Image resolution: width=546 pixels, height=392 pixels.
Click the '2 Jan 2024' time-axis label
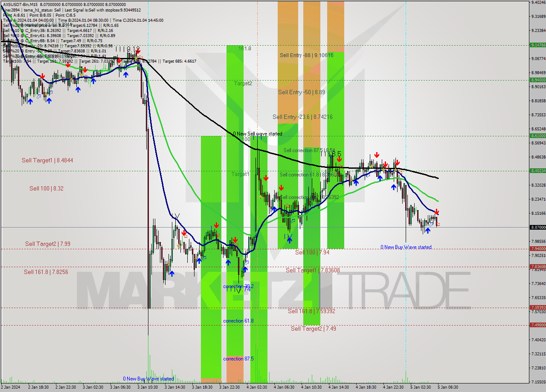click(9, 387)
